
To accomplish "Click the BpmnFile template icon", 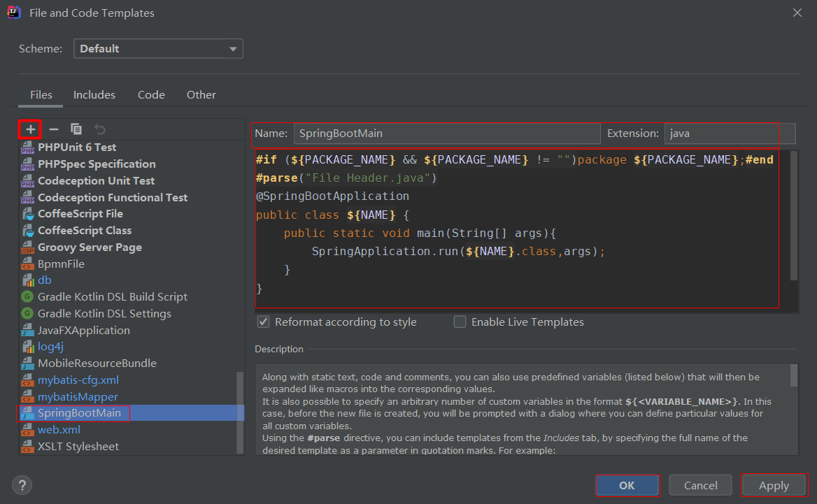I will (27, 264).
